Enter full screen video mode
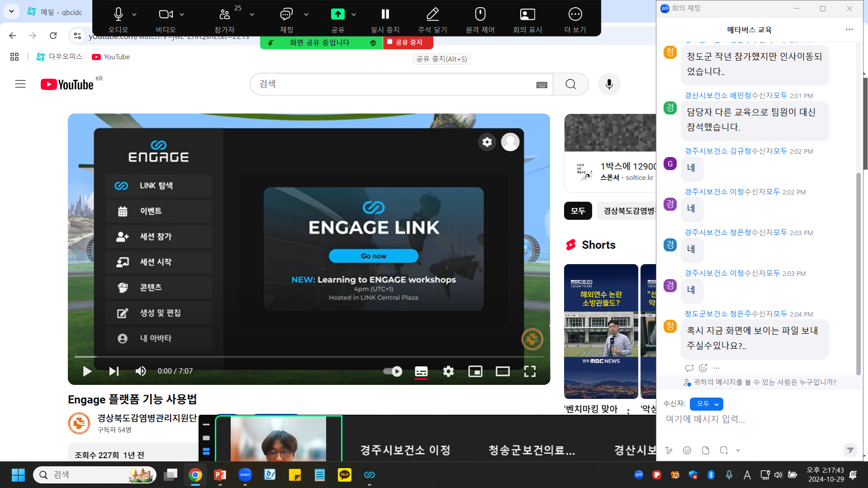 pyautogui.click(x=530, y=371)
